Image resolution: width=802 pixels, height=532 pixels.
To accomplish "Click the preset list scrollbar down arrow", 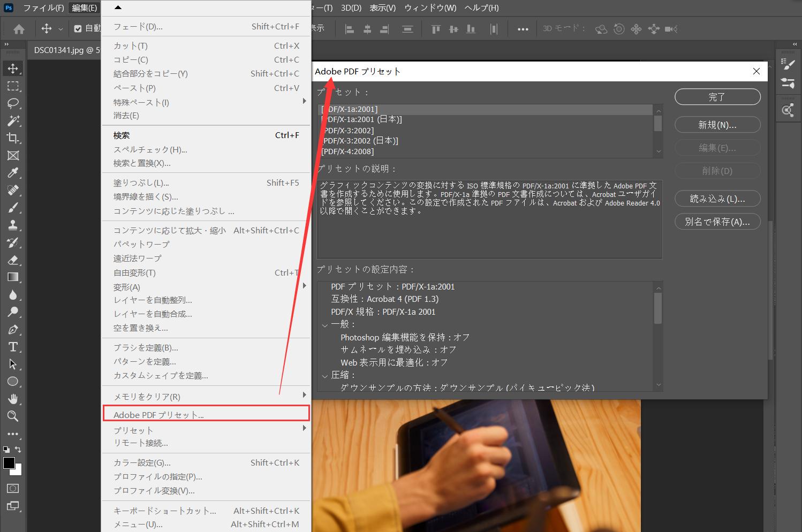I will click(658, 152).
